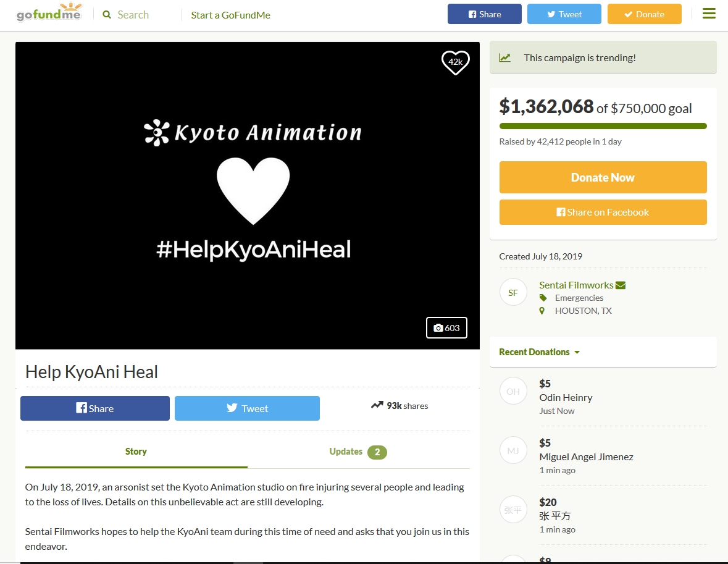The image size is (728, 564).
Task: Click the envelope icon beside Sentai Filmworks
Action: (x=621, y=285)
